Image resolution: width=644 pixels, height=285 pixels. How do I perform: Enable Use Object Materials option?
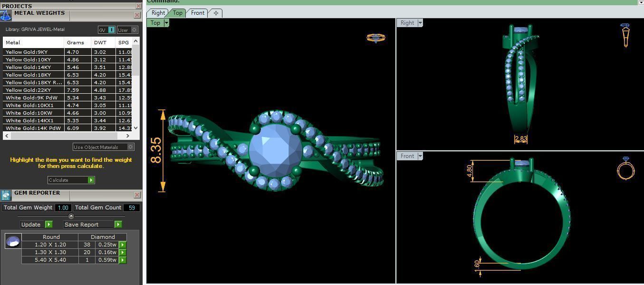(x=104, y=147)
